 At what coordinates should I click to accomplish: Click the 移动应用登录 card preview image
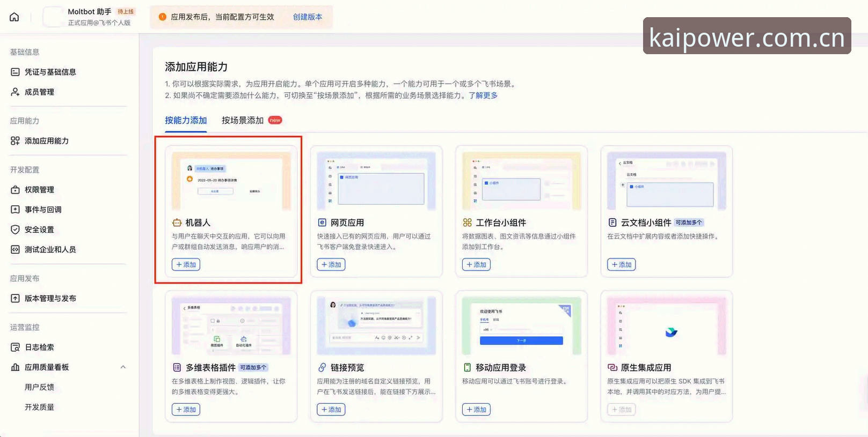pos(522,326)
